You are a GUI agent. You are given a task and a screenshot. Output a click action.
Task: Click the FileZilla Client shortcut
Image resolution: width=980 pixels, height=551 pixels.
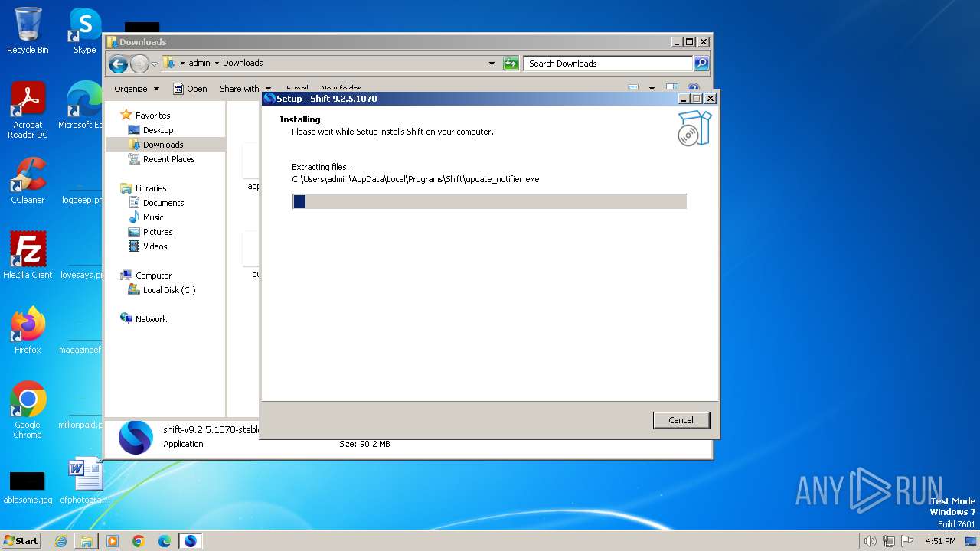coord(28,255)
